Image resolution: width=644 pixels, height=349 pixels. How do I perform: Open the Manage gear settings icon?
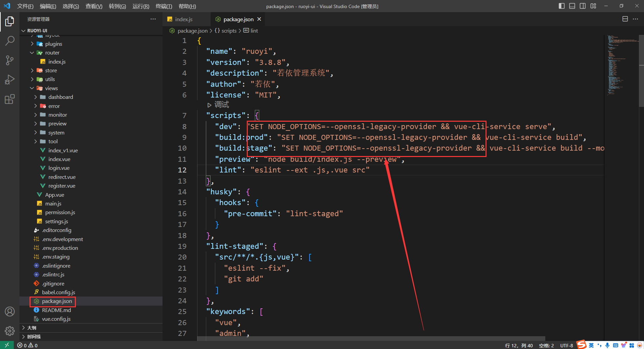point(10,331)
